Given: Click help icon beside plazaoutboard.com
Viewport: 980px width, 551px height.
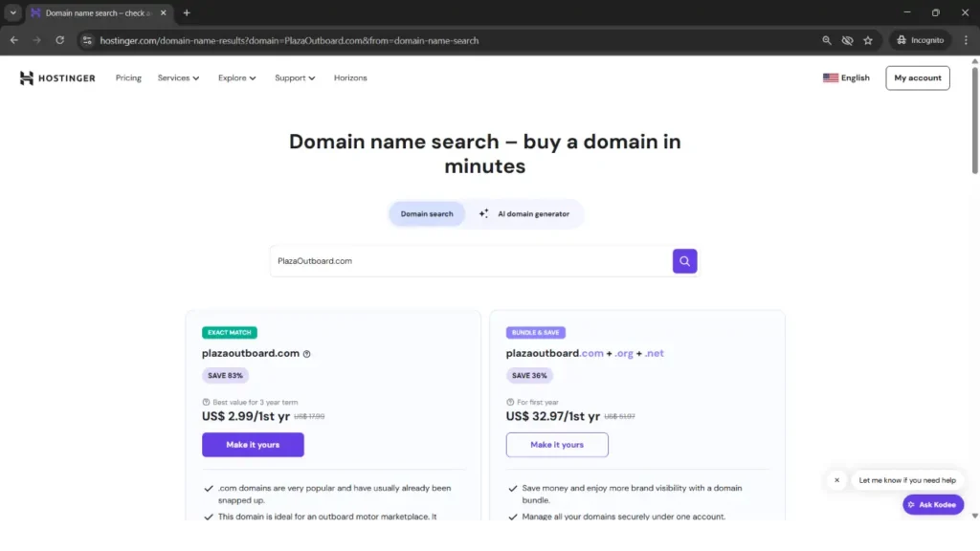Looking at the screenshot, I should 307,354.
